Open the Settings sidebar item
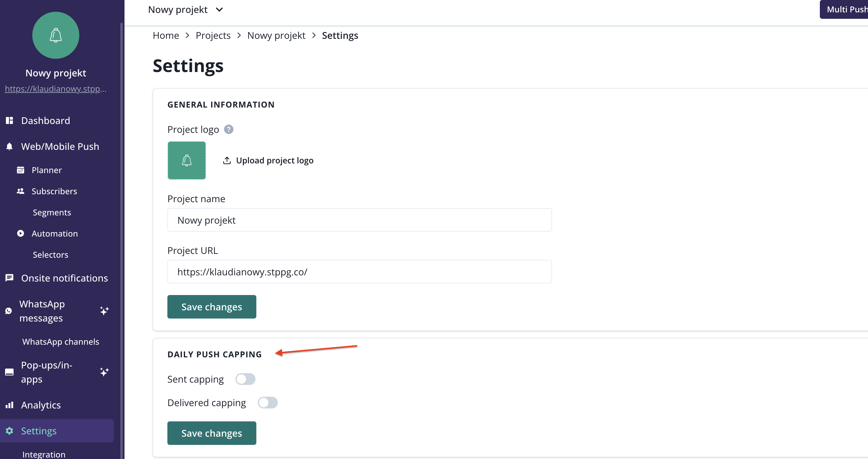This screenshot has height=459, width=868. point(39,431)
